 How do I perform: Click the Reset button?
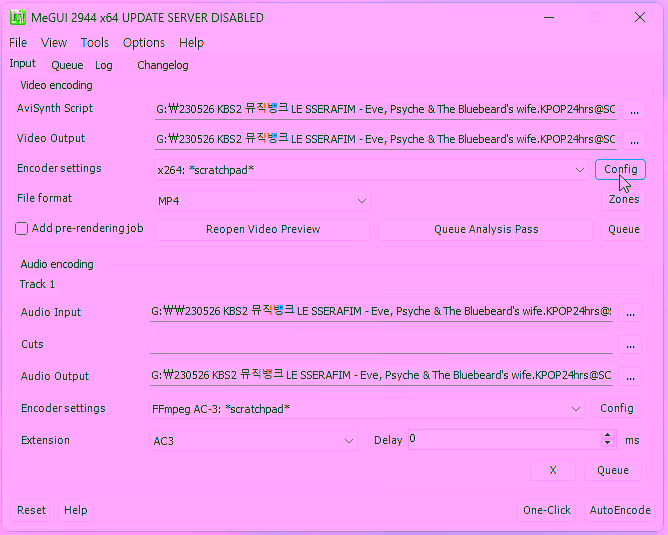(31, 510)
